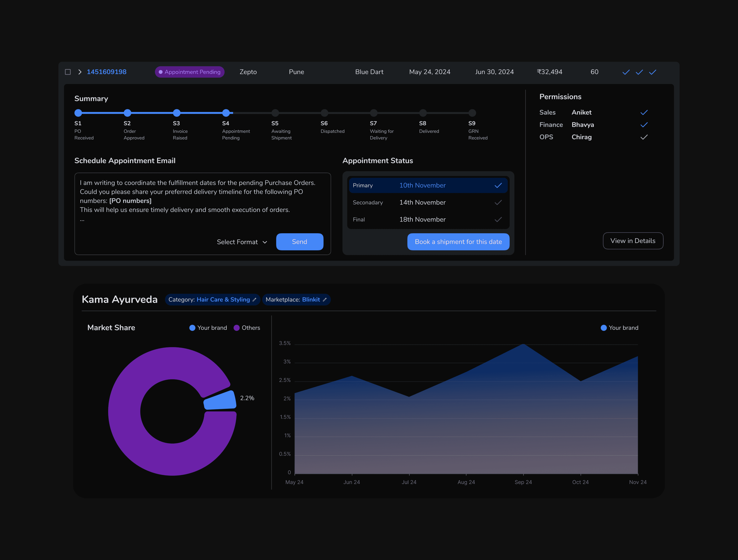
Task: Select Secondary 14th November appointment
Action: (x=422, y=203)
